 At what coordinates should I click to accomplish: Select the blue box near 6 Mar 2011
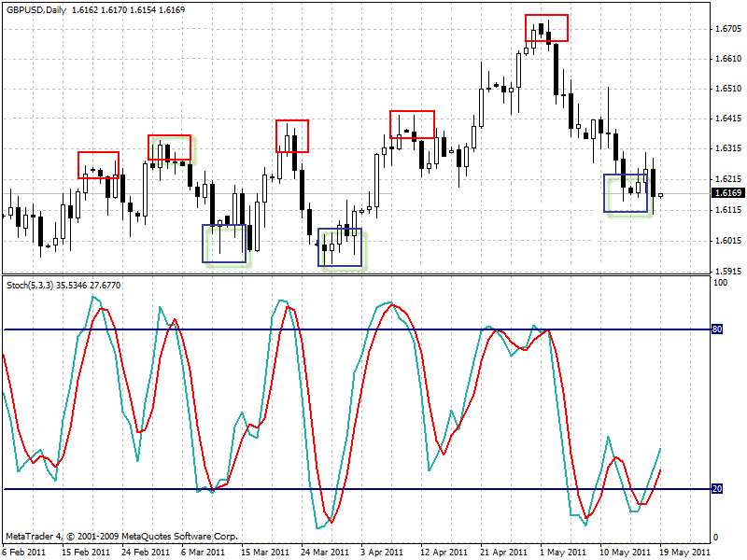tap(224, 244)
